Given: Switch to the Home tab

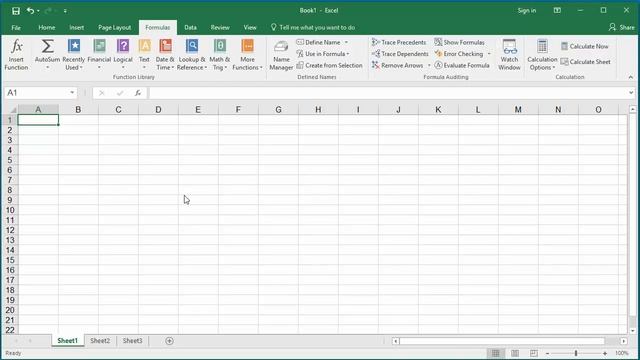Looking at the screenshot, I should [47, 28].
